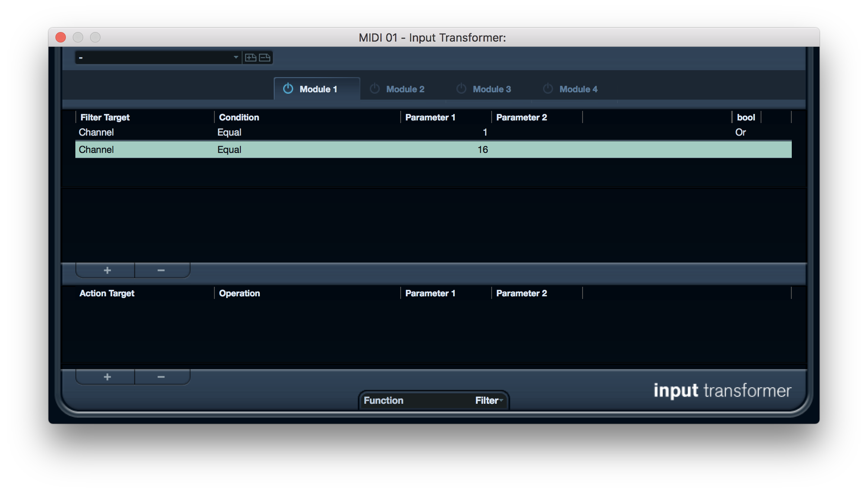Add a new filter condition line
The height and width of the screenshot is (493, 868).
[x=107, y=270]
